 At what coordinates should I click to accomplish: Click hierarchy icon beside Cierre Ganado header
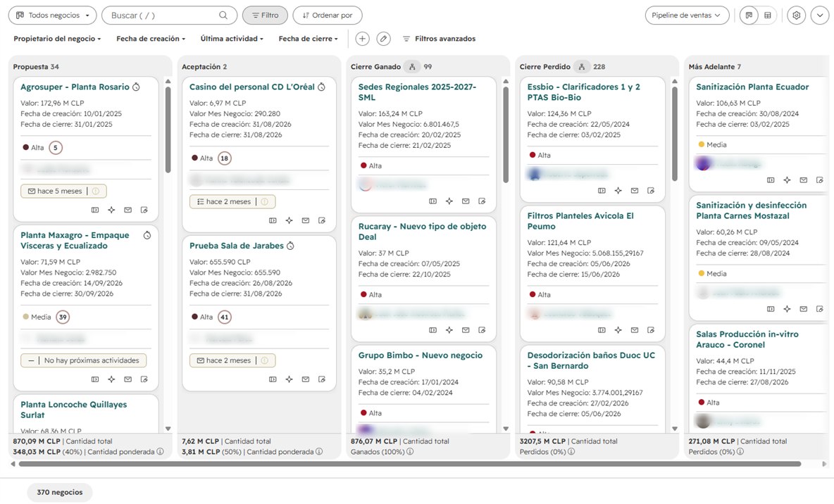pyautogui.click(x=412, y=67)
